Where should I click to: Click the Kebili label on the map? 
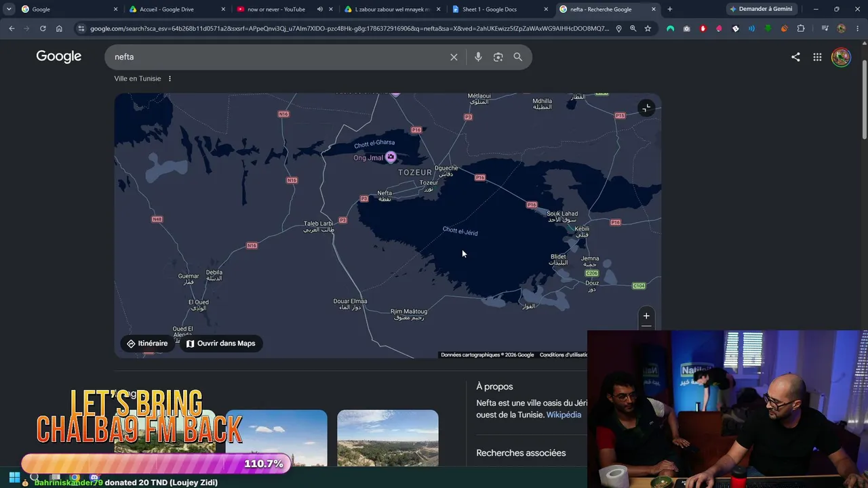582,232
